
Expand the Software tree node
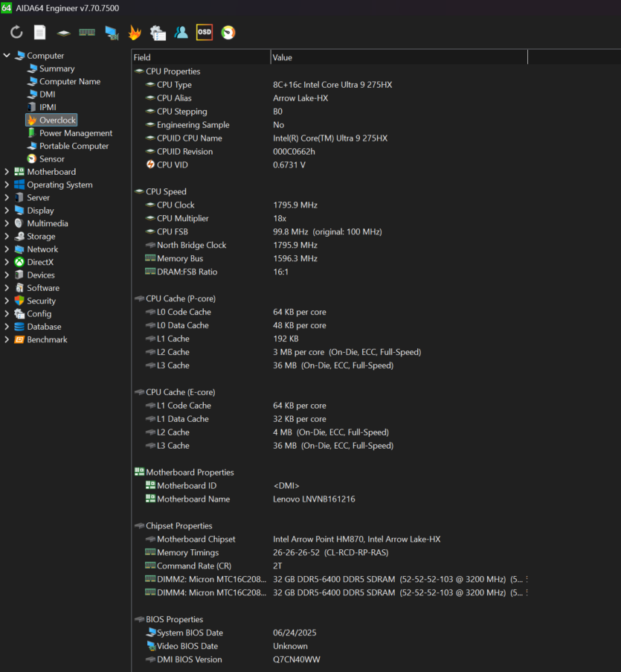(7, 287)
